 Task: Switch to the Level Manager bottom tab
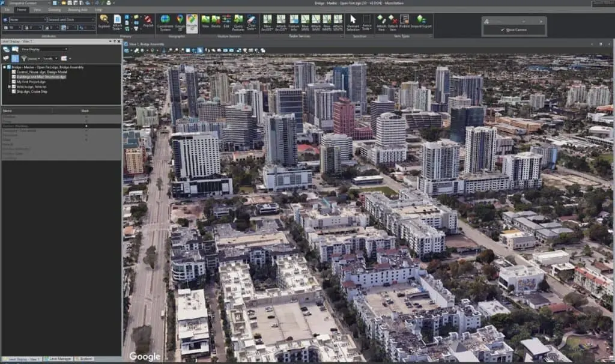[58, 359]
